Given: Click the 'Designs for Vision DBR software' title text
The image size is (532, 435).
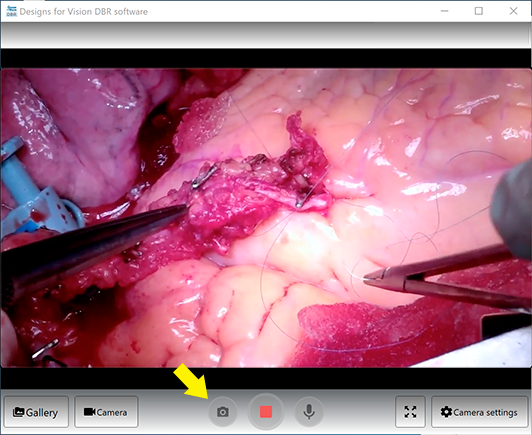Looking at the screenshot, I should 83,12.
